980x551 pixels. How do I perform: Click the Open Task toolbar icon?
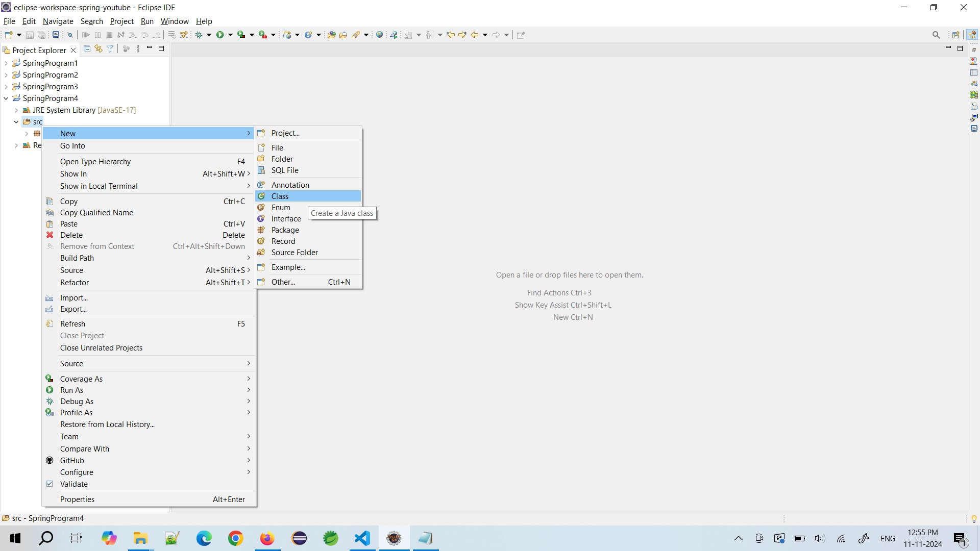tap(344, 35)
